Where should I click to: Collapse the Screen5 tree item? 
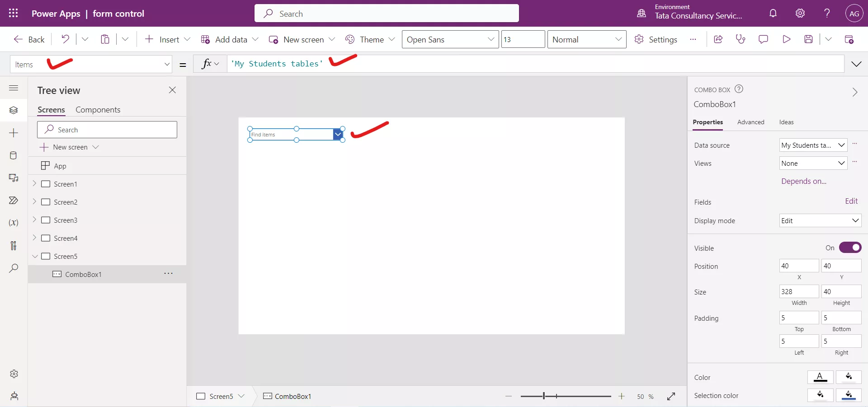pyautogui.click(x=35, y=256)
